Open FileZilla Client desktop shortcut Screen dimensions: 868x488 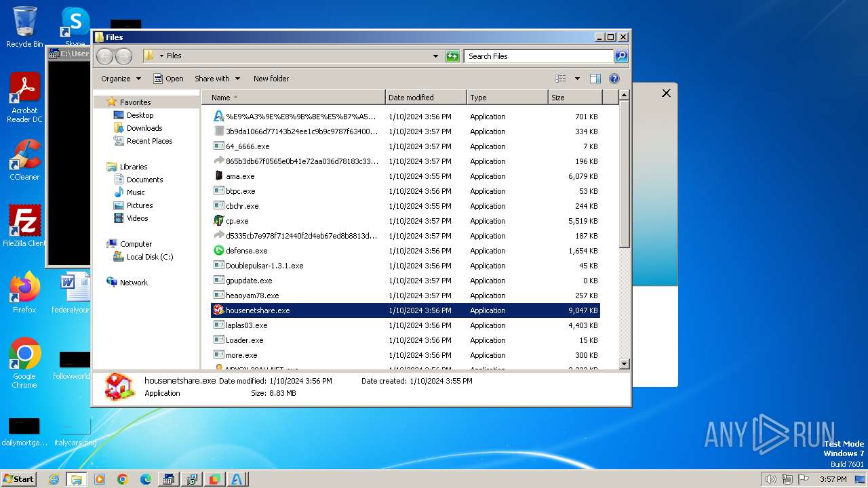24,226
